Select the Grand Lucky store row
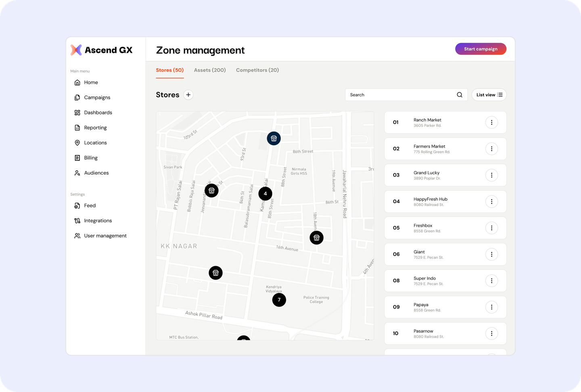This screenshot has height=392, width=581. (445, 175)
